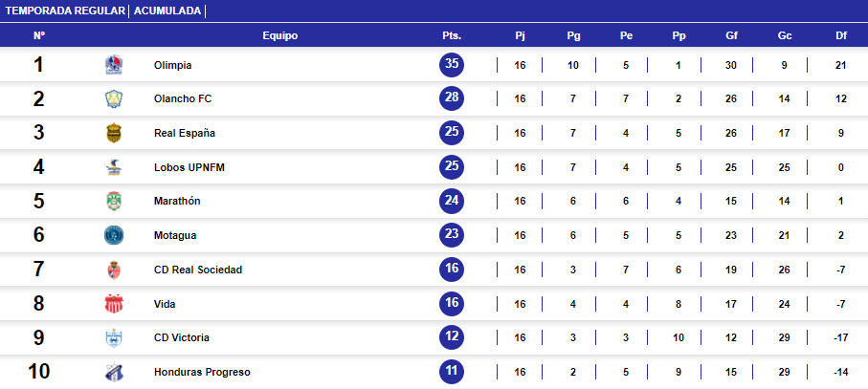The image size is (868, 389).
Task: Open the Olimpia team name link
Action: (x=172, y=65)
